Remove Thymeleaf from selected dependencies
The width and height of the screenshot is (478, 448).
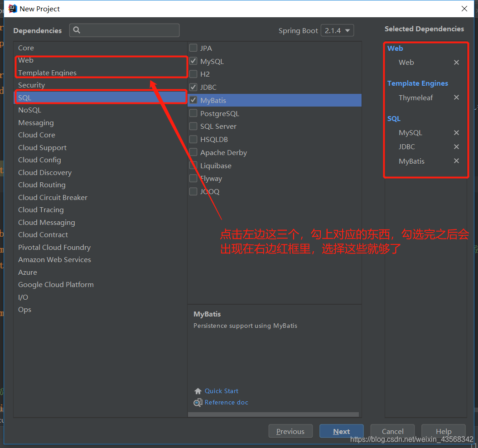[456, 97]
